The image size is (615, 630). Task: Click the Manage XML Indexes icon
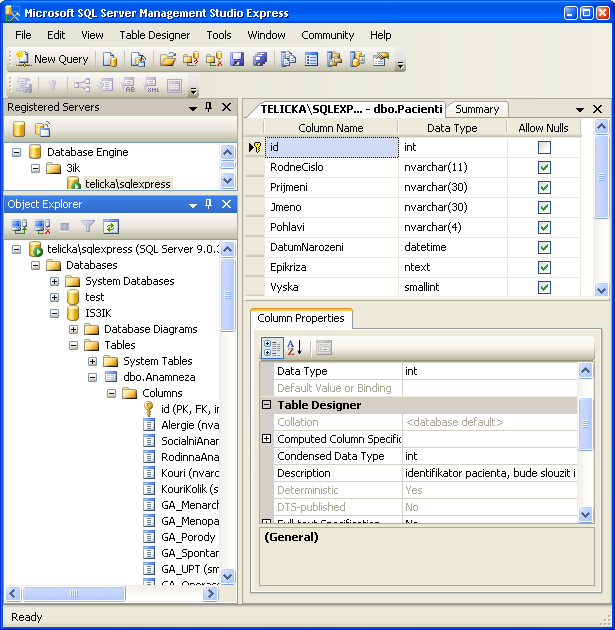click(151, 85)
